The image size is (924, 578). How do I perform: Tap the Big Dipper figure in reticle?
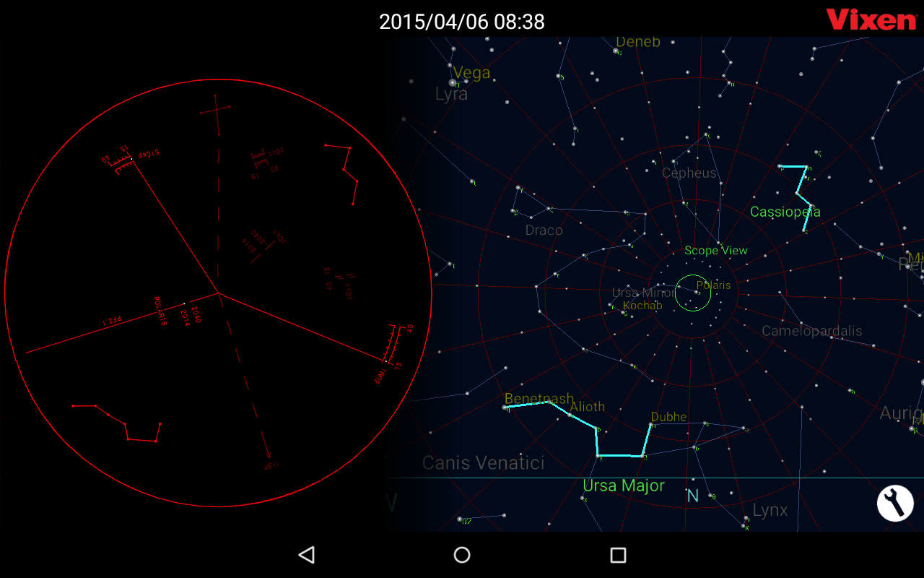coord(116,423)
